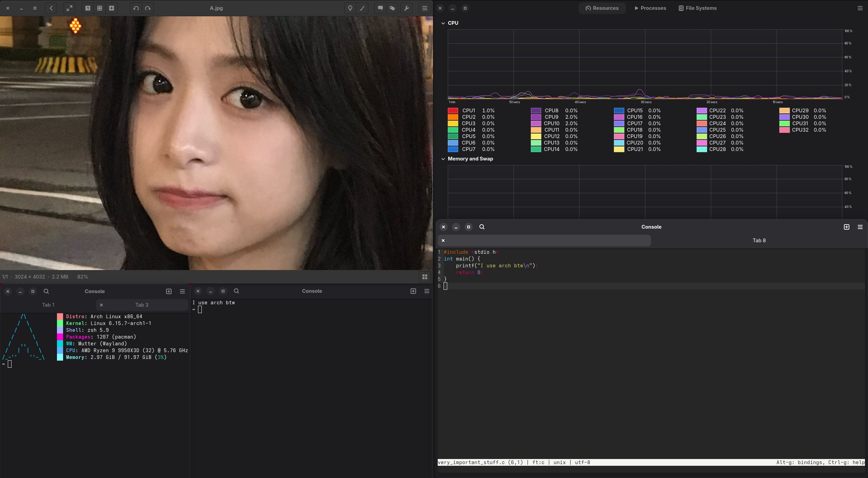Click the 'Memory: 2.97 GiB / 91.97 GiB' line
The image size is (868, 478).
pyautogui.click(x=116, y=357)
